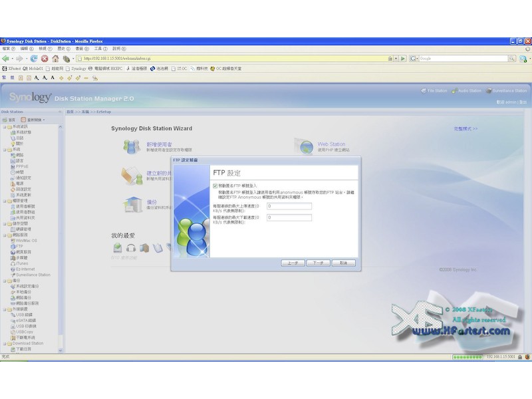Open the 檢視 (View) menu
This screenshot has height=399, width=532.
tap(45, 49)
